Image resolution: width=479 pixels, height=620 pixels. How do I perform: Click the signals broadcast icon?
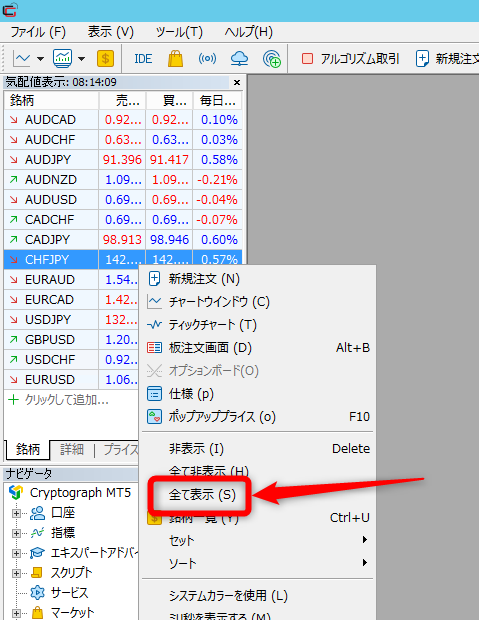(207, 59)
